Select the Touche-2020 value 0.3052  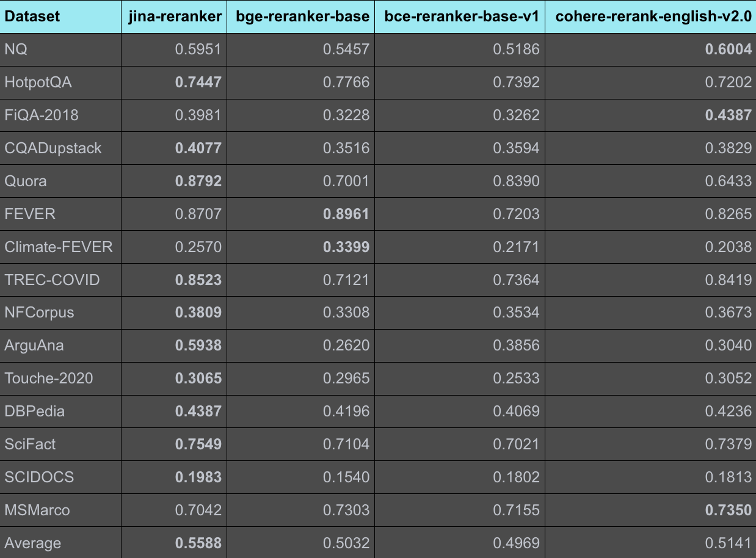[729, 379]
